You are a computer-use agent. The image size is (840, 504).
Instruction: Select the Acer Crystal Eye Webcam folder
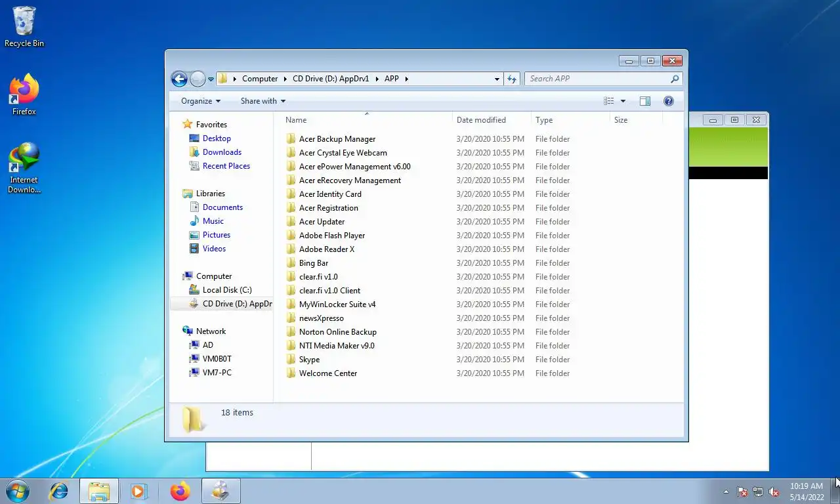(343, 153)
